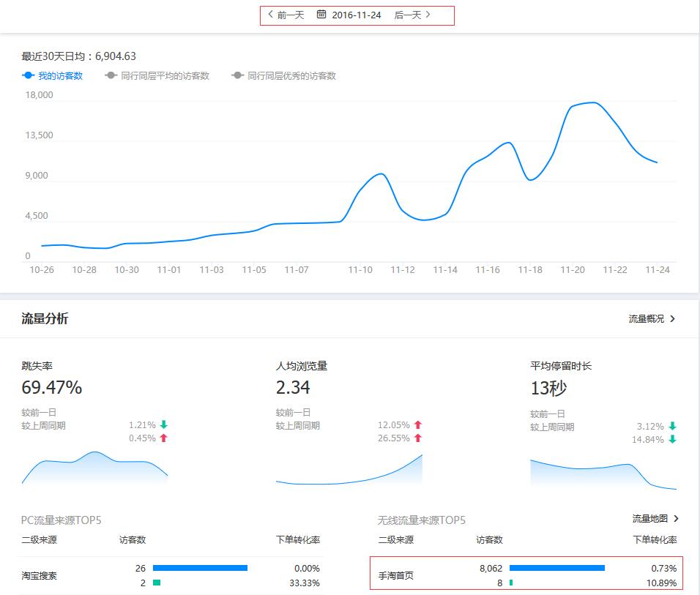Click the blue visitor bar for 手淘首页

tap(558, 568)
